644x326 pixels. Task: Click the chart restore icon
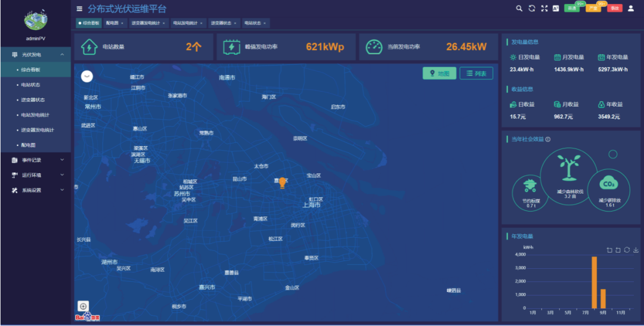[627, 250]
